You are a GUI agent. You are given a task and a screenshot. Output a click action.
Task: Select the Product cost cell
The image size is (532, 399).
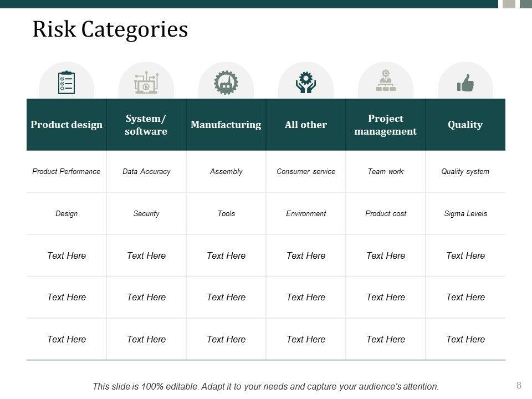click(x=386, y=213)
